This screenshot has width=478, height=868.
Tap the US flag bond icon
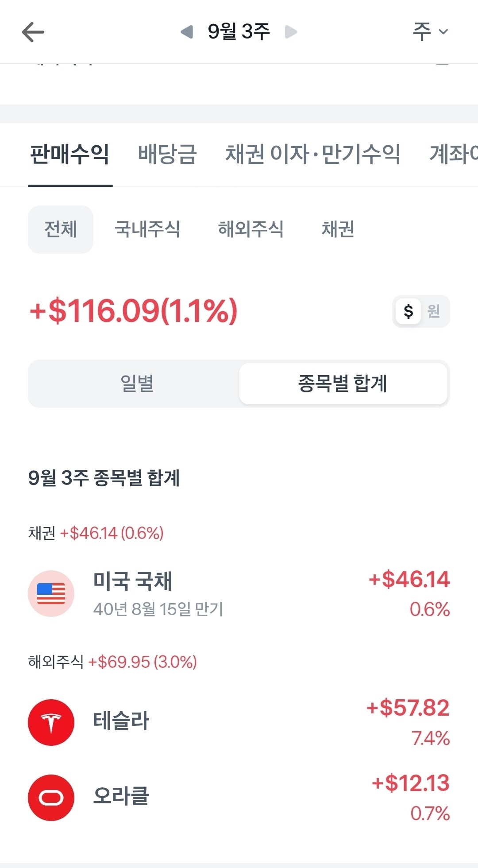click(x=51, y=593)
